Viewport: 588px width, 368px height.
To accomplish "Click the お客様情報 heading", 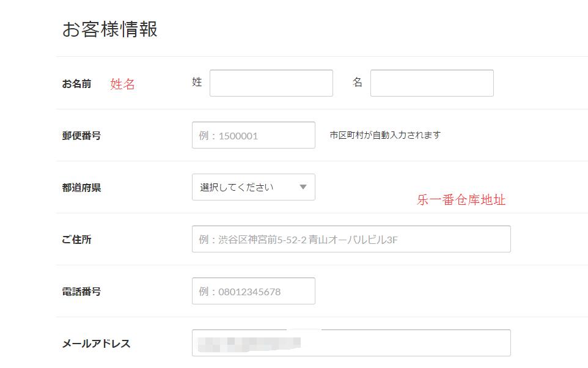I will pyautogui.click(x=110, y=29).
